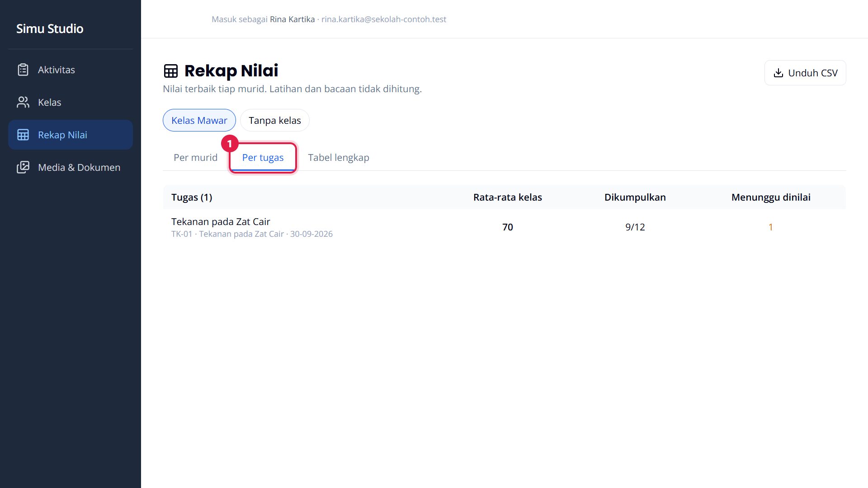Select the Kelas Mawar class filter
868x488 pixels.
point(199,120)
